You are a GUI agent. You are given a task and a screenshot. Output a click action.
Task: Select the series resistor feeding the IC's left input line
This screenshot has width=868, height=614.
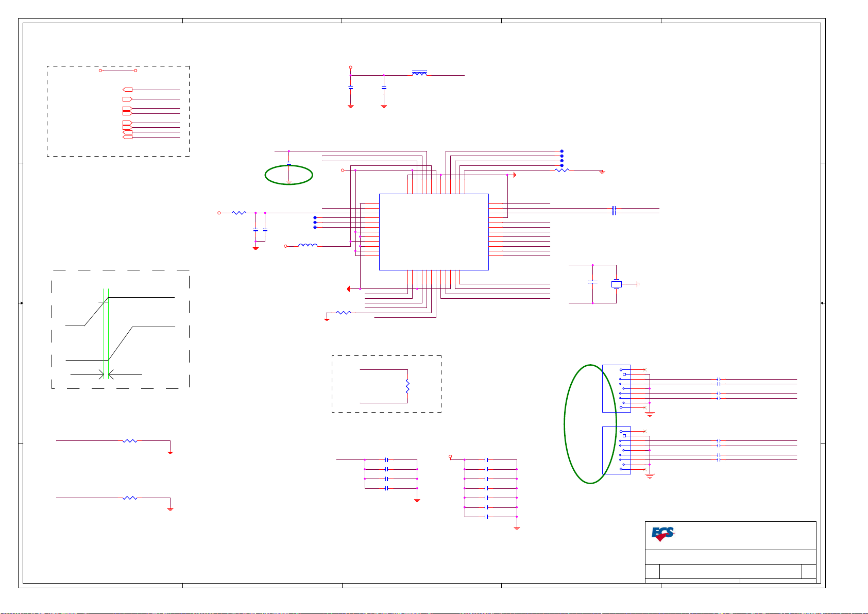(239, 213)
